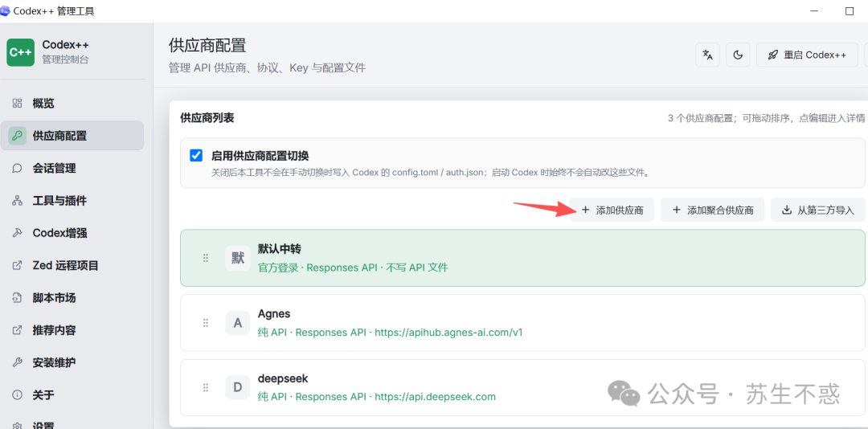Click the Codex++ green C++ logo
Viewport: 868px width, 429px height.
(21, 52)
